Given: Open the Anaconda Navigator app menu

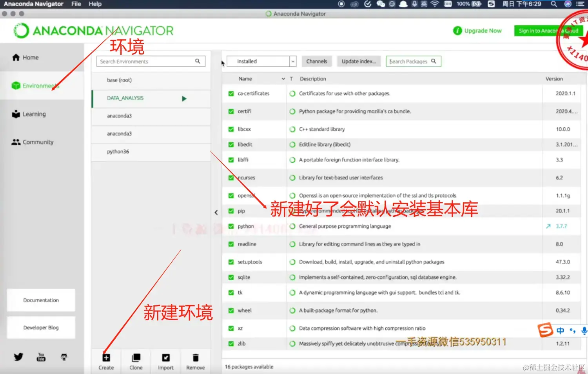Looking at the screenshot, I should click(33, 4).
